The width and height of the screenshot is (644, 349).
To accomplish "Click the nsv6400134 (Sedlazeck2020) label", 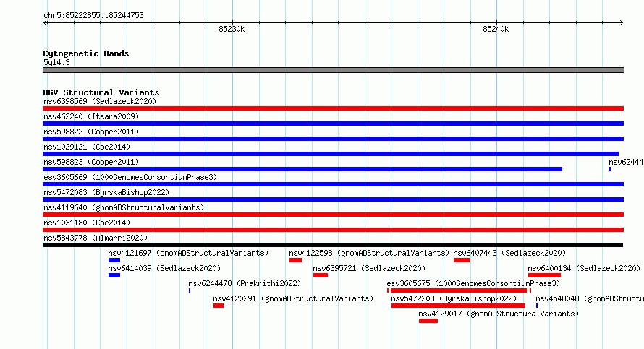I will (x=584, y=268).
